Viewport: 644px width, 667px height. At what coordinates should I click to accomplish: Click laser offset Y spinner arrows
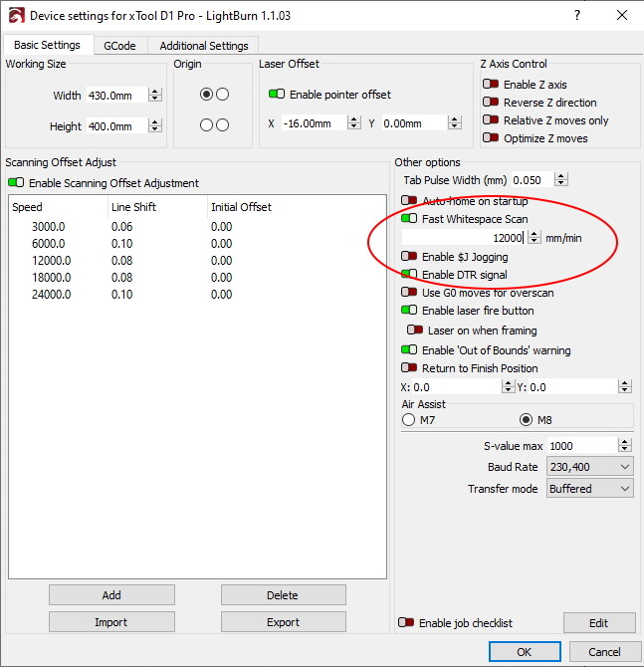click(x=455, y=123)
